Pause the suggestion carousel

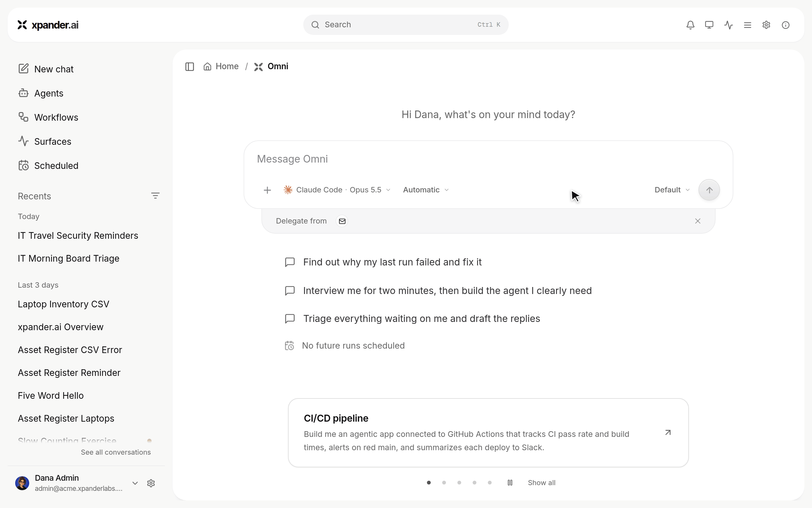[x=510, y=483]
